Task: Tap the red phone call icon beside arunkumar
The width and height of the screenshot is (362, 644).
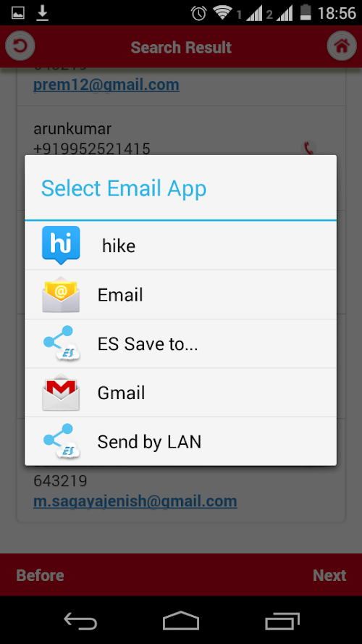Action: tap(309, 148)
